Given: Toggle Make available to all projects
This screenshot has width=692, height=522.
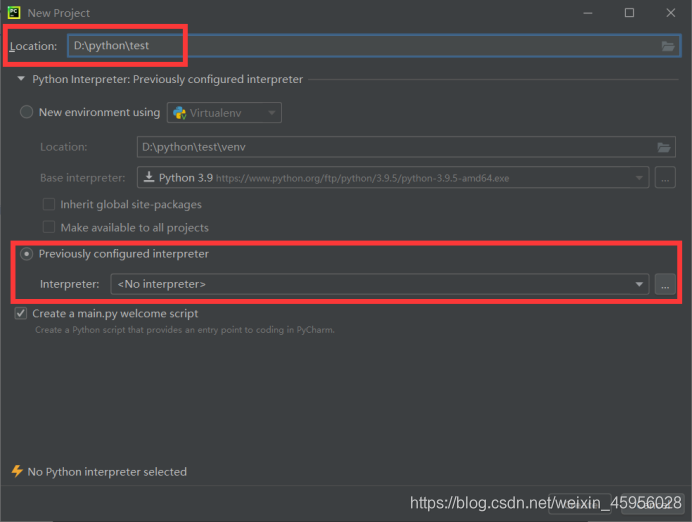Looking at the screenshot, I should pos(49,227).
